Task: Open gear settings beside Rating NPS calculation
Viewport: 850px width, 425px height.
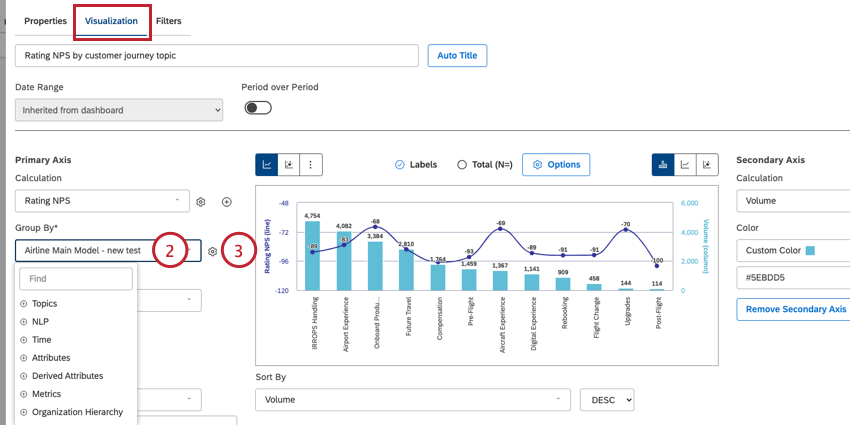Action: (x=201, y=202)
